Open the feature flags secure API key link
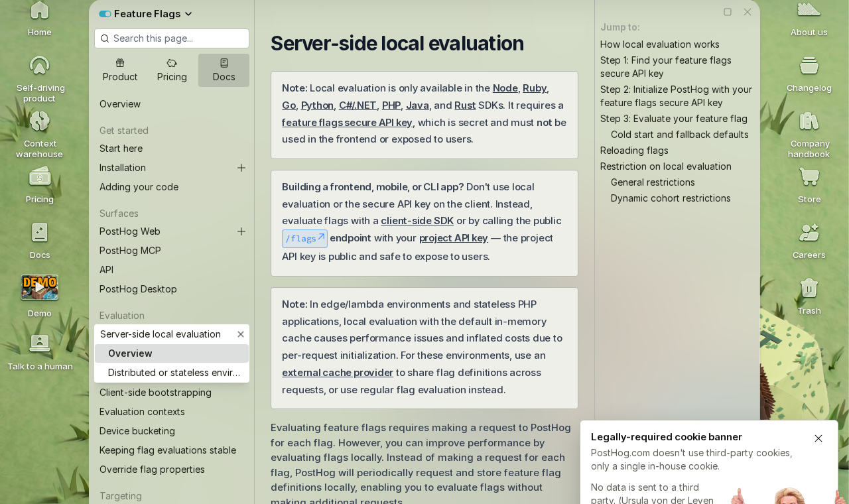849x504 pixels. coord(347,123)
